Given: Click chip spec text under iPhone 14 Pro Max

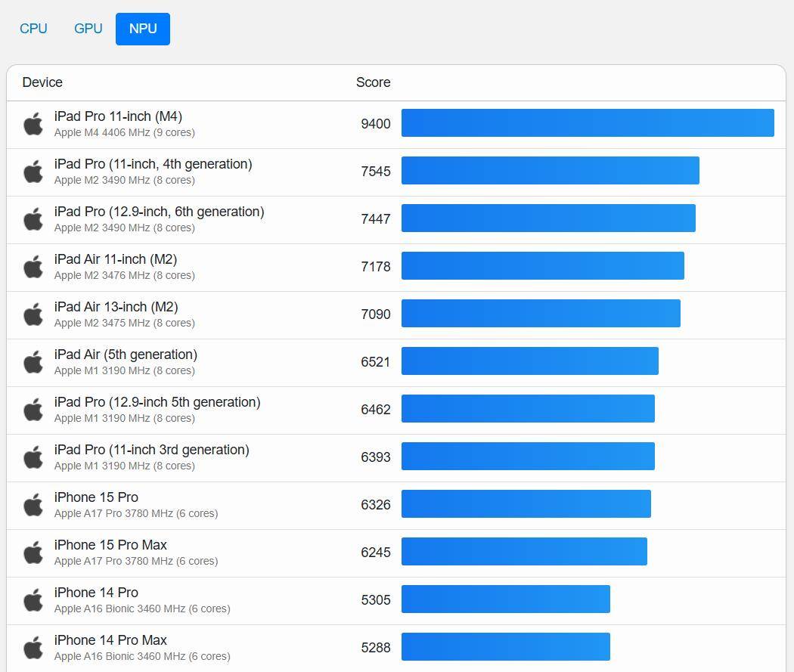Looking at the screenshot, I should (142, 656).
